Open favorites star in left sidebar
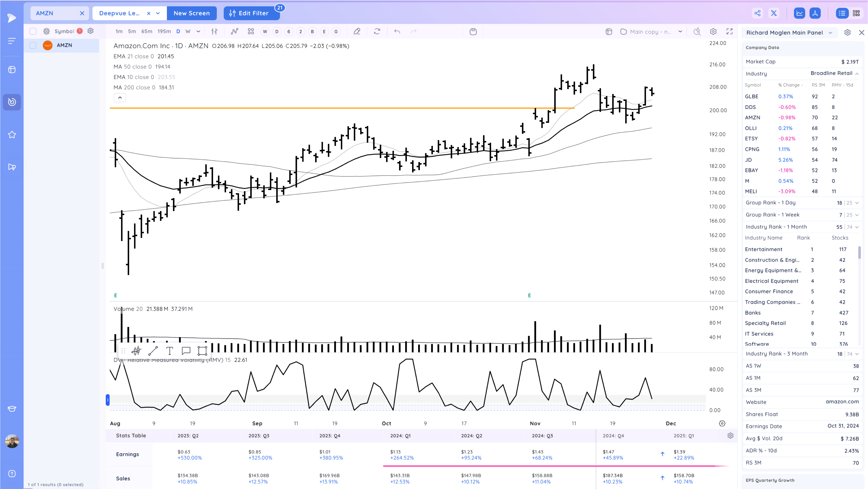This screenshot has height=489, width=868. click(12, 134)
